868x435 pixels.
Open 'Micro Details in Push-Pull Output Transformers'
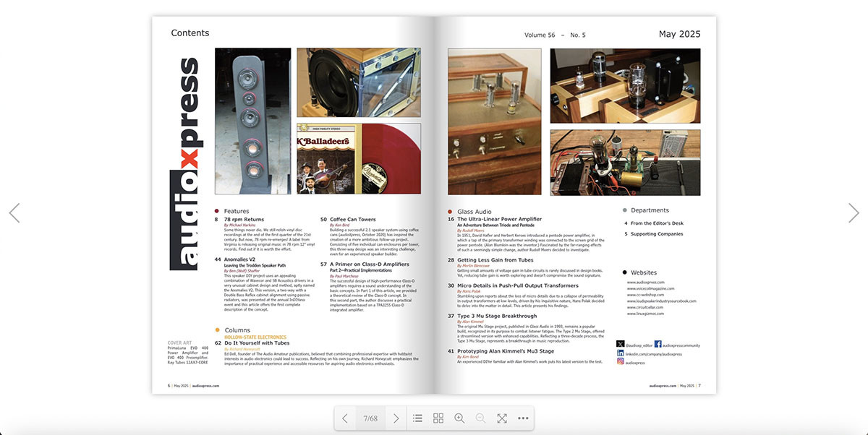point(518,285)
